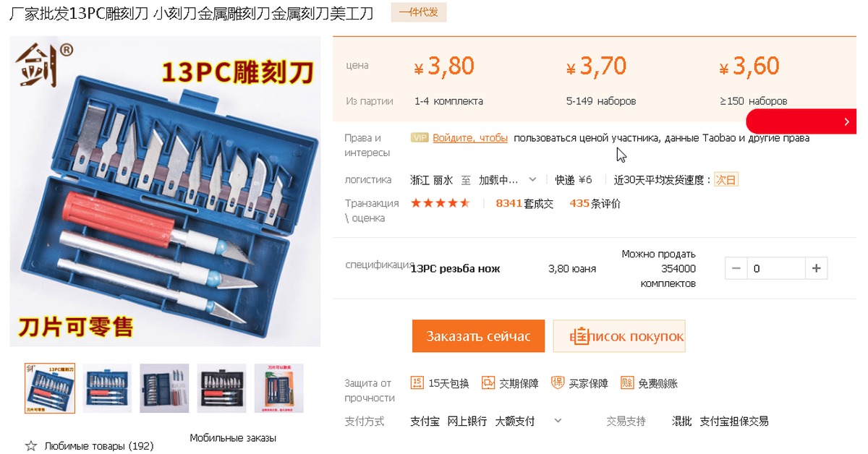This screenshot has width=868, height=454.
Task: Click the five-star rating icons
Action: pyautogui.click(x=441, y=203)
